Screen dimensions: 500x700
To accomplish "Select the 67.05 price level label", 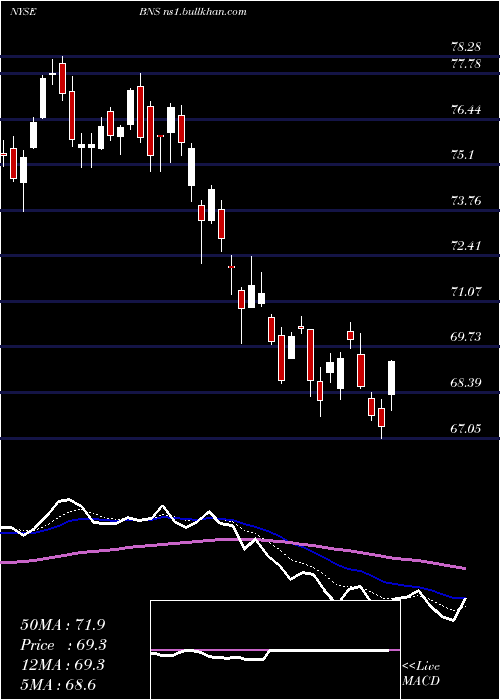I will tap(467, 429).
